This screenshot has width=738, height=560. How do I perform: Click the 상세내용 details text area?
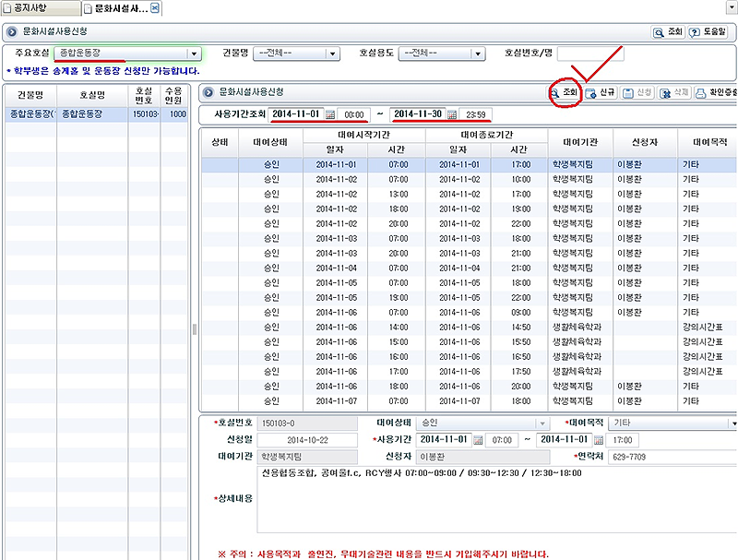[x=497, y=499]
